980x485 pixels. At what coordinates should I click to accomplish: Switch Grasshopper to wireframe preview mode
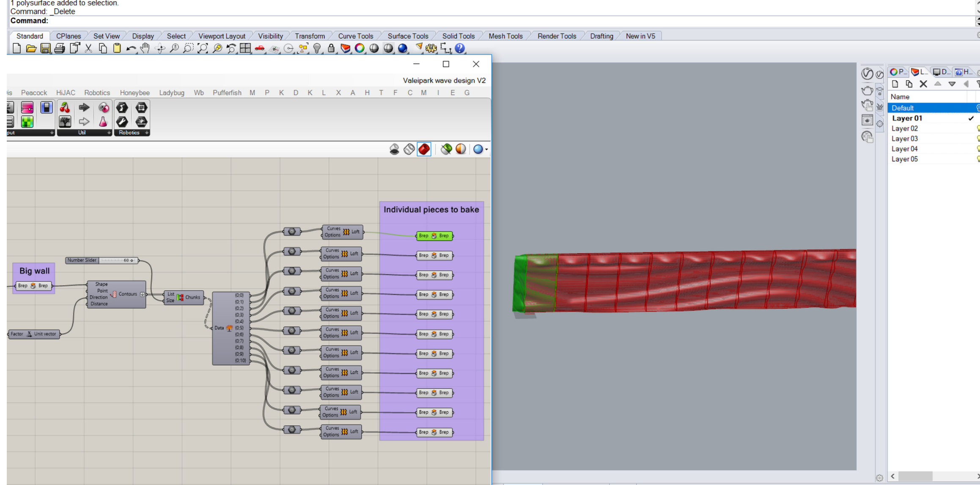pos(409,149)
